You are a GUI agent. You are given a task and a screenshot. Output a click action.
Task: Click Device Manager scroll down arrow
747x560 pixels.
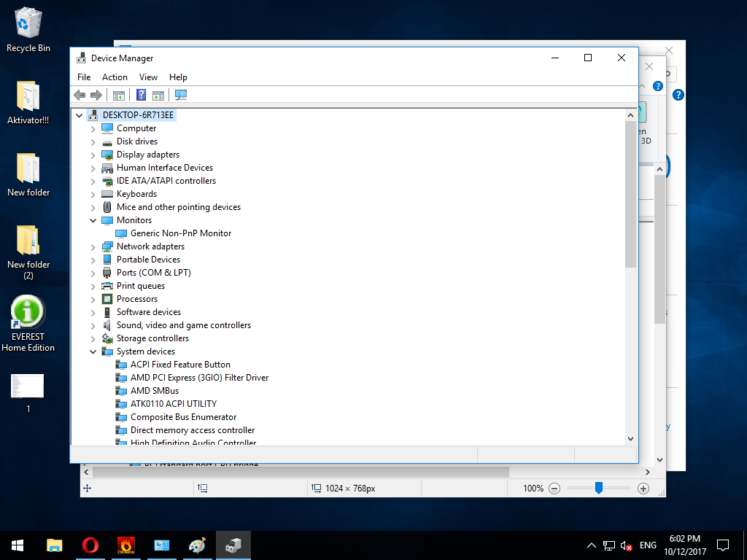[x=630, y=438]
